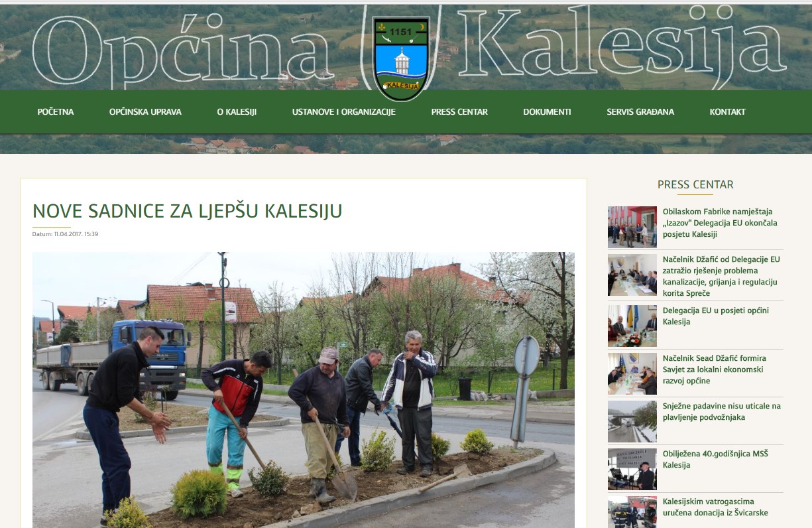This screenshot has width=812, height=528.
Task: Open the Kontakt page
Action: pyautogui.click(x=727, y=112)
